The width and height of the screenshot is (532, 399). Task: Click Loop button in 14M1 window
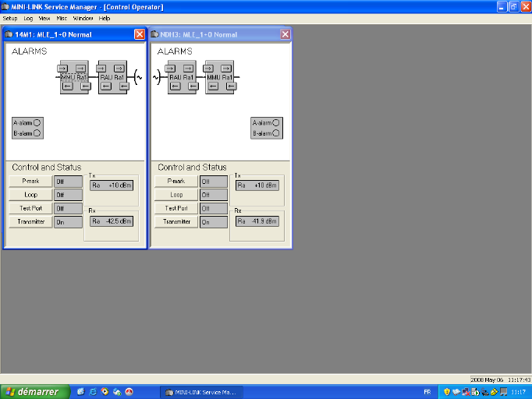pos(30,195)
